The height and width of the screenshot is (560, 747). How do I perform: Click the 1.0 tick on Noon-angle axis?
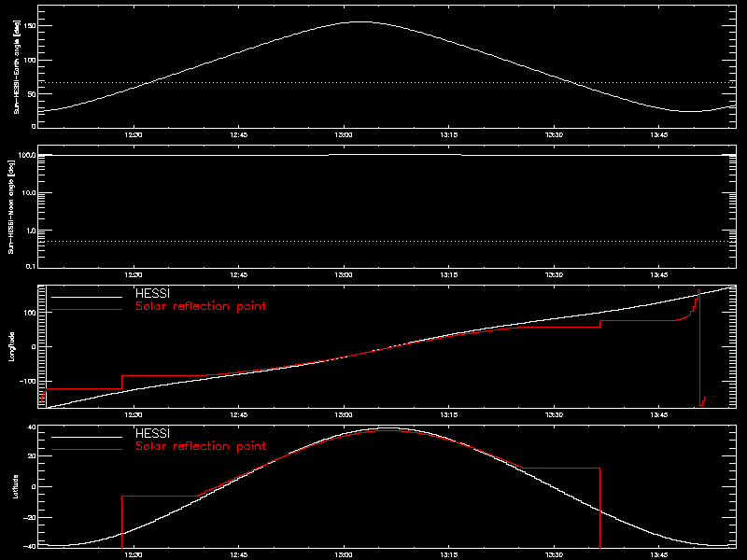point(31,231)
